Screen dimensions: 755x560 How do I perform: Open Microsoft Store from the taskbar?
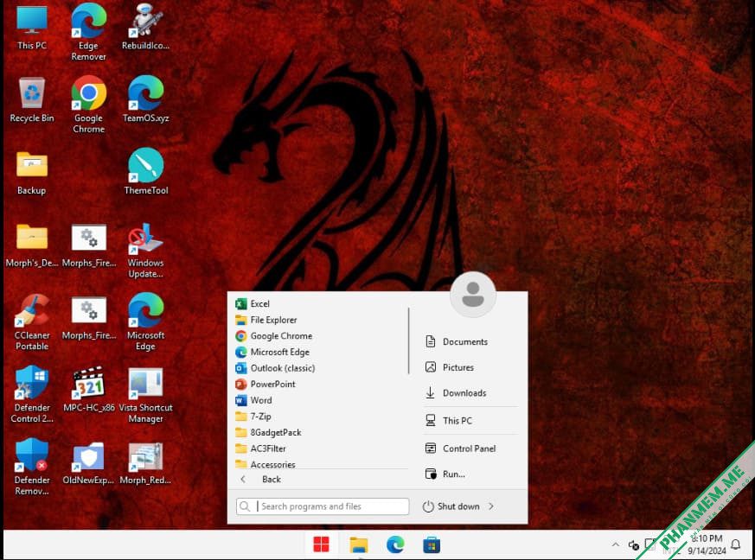click(432, 544)
